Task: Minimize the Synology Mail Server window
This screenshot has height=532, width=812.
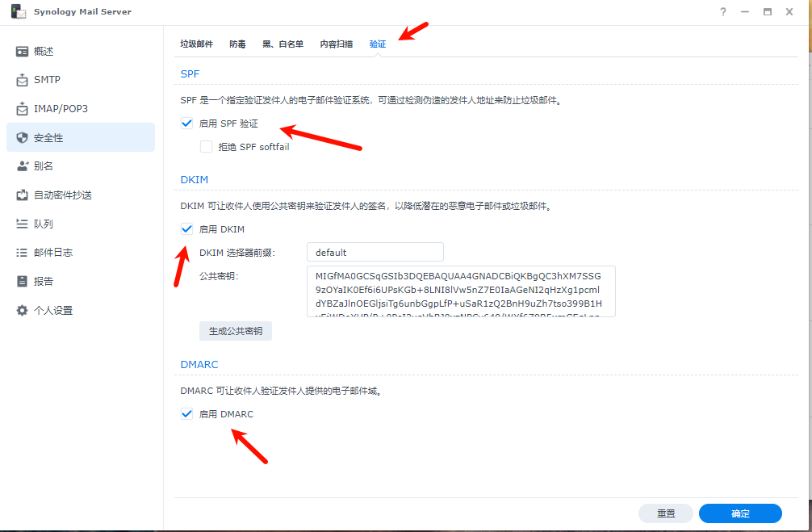Action: point(745,12)
